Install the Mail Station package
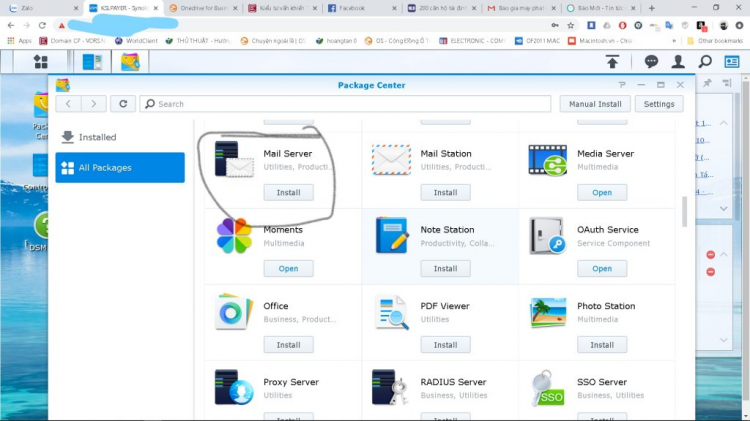The width and height of the screenshot is (750, 421). point(445,192)
